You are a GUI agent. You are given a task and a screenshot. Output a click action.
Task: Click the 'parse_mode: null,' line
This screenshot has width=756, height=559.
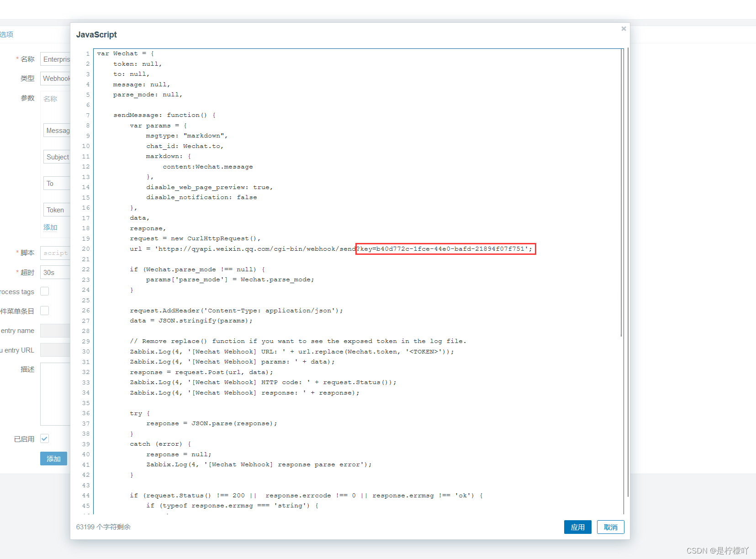(148, 95)
